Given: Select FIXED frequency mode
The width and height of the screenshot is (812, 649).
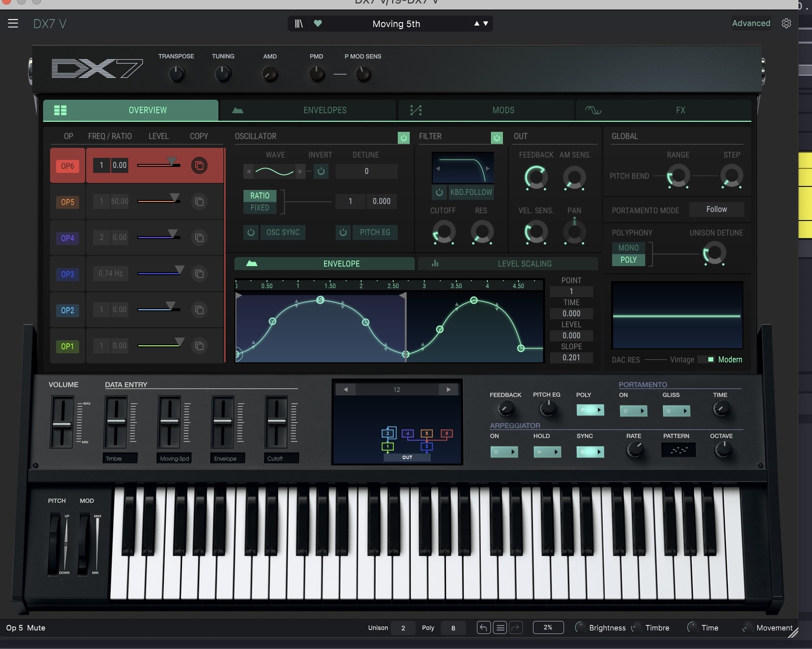Looking at the screenshot, I should tap(260, 207).
